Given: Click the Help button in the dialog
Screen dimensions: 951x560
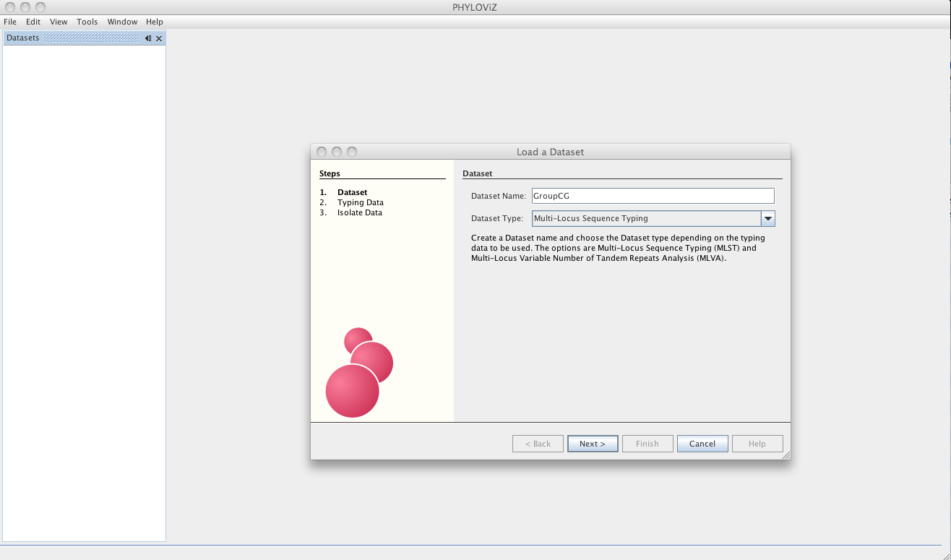Looking at the screenshot, I should point(757,444).
